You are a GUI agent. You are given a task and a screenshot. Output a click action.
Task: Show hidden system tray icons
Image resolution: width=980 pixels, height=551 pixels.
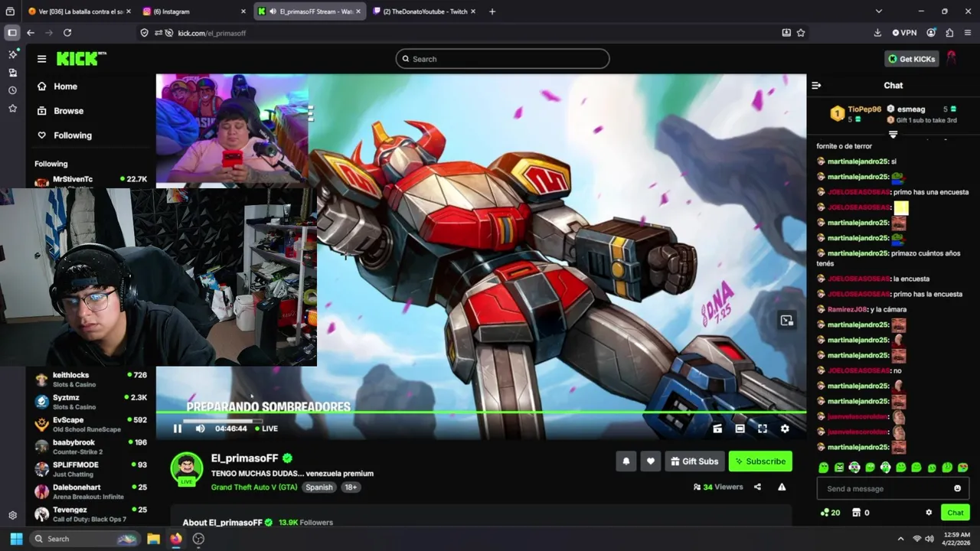click(x=900, y=539)
